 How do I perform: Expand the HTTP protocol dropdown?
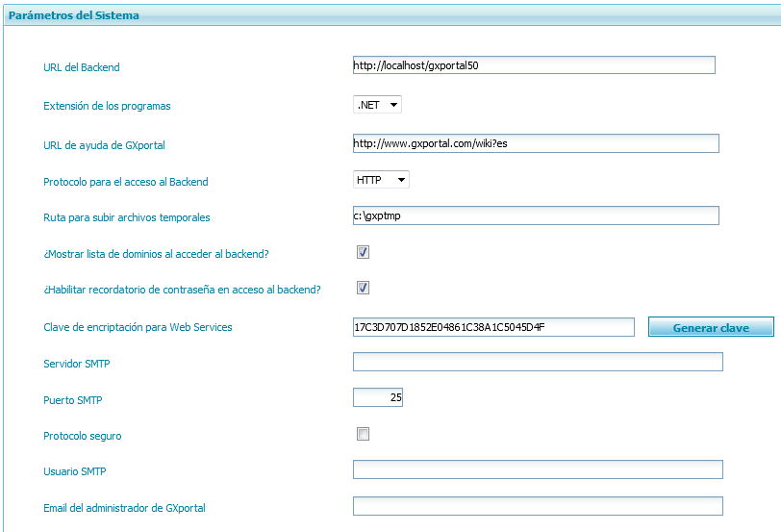pos(381,180)
